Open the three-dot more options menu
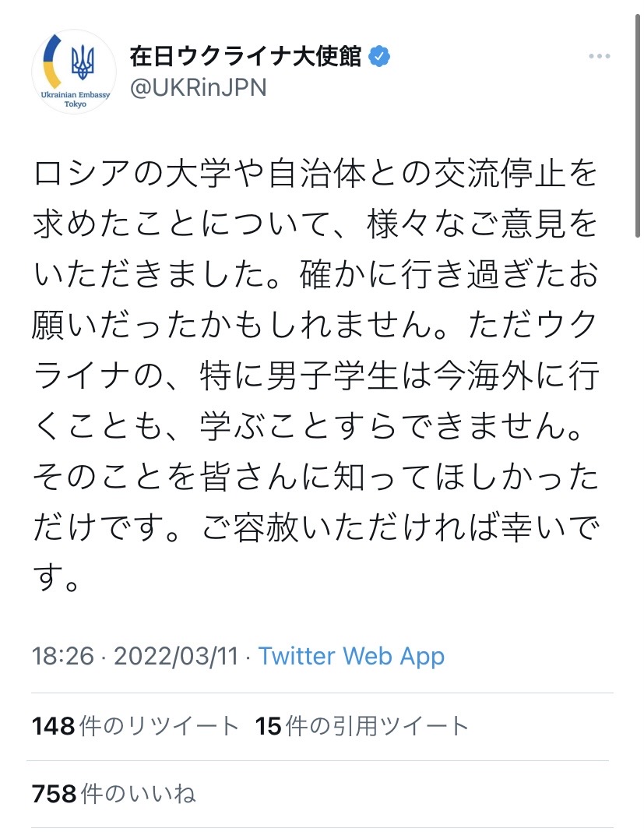 (x=600, y=56)
